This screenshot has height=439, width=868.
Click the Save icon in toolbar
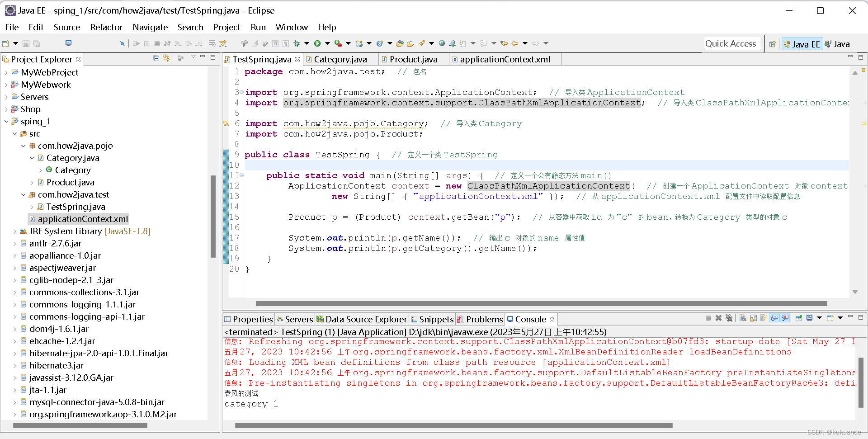[x=26, y=43]
